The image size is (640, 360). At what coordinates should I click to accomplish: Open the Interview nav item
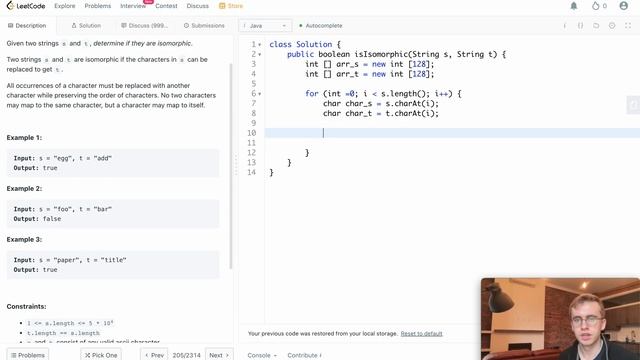[x=133, y=6]
